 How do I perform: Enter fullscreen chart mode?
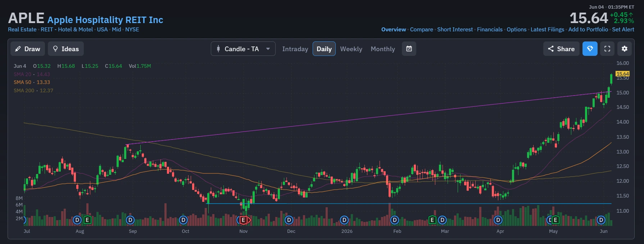(607, 49)
